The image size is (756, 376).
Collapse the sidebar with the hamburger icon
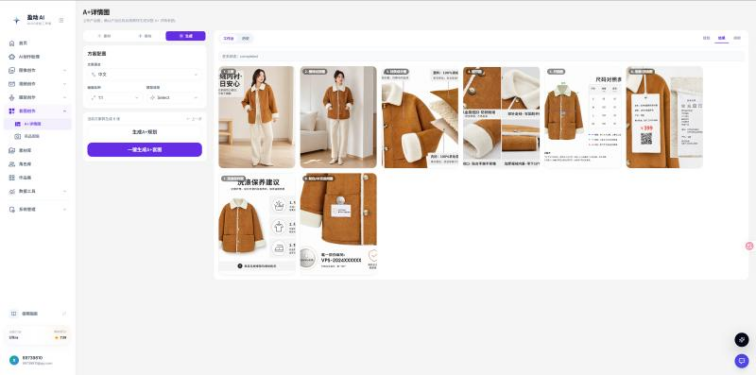click(x=61, y=20)
